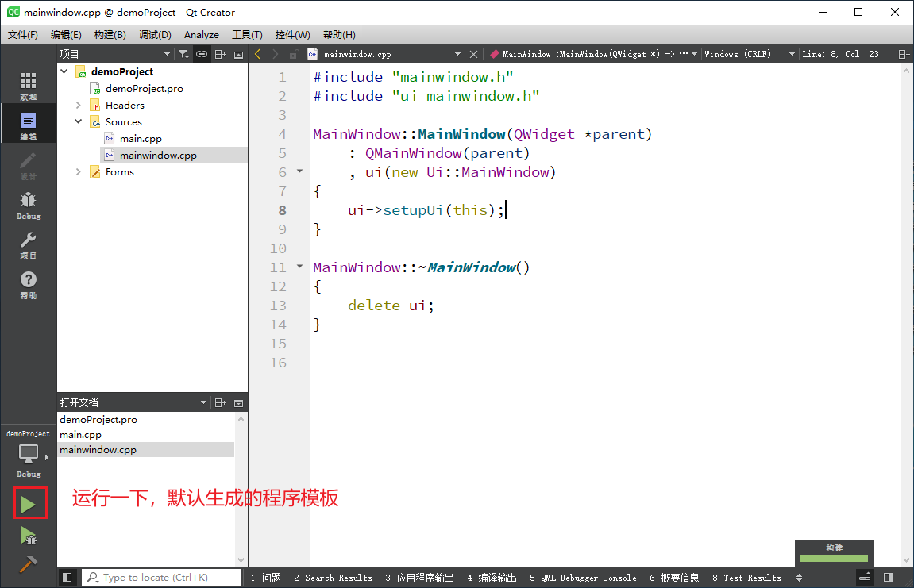Open Search Results output pane

pos(333,578)
